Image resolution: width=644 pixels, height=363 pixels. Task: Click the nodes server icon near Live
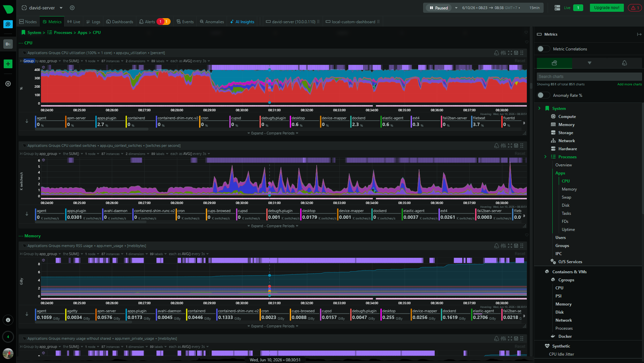coord(557,8)
